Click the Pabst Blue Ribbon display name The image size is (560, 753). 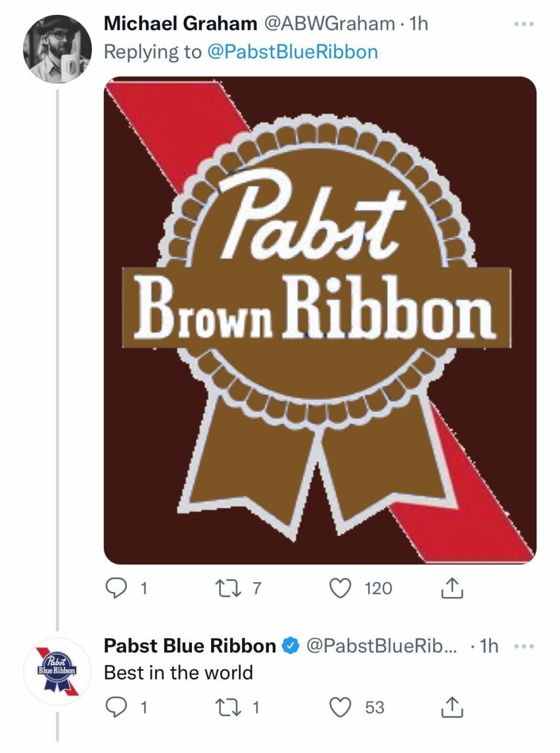190,646
